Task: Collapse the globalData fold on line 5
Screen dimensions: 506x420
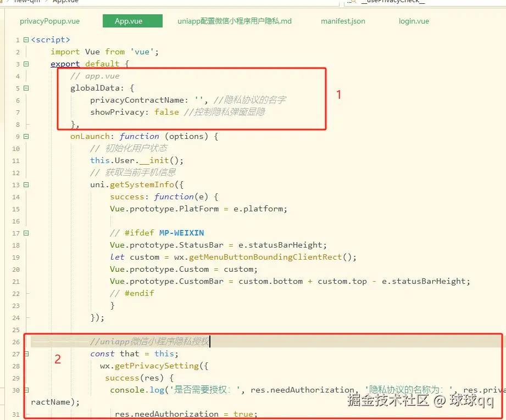Action: (x=26, y=88)
